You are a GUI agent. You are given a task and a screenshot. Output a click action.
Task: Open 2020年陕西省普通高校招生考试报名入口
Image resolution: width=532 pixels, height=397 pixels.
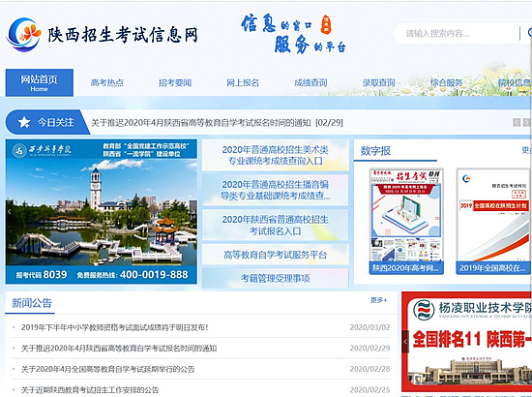[275, 226]
